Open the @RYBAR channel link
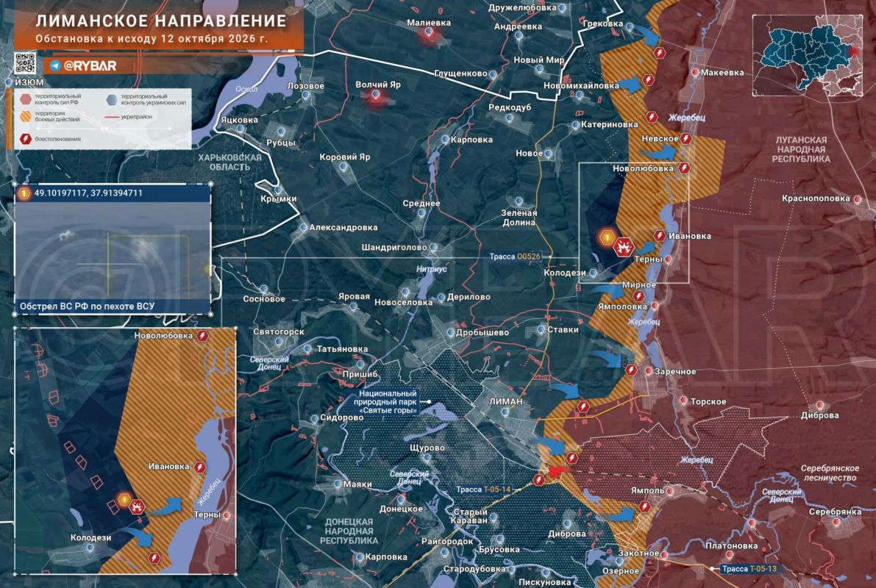The width and height of the screenshot is (876, 588). pyautogui.click(x=90, y=66)
